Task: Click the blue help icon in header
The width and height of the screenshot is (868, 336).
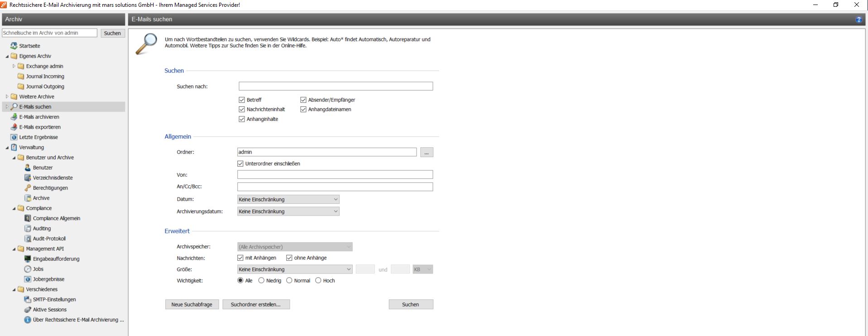Action: [858, 19]
